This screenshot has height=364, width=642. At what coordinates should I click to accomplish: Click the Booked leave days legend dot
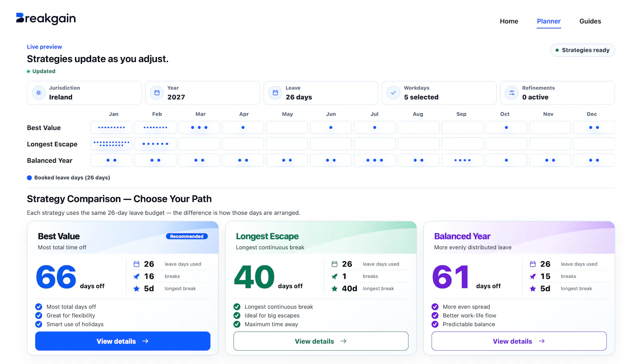point(29,178)
